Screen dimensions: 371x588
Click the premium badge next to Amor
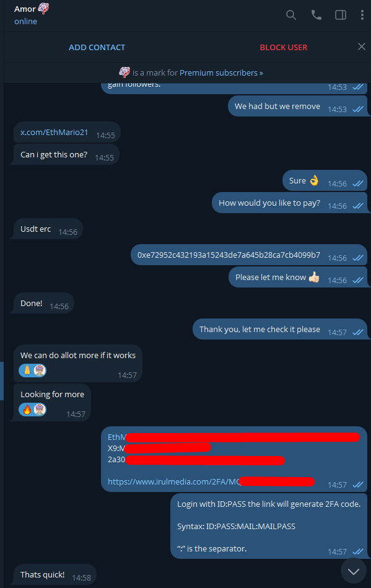43,9
